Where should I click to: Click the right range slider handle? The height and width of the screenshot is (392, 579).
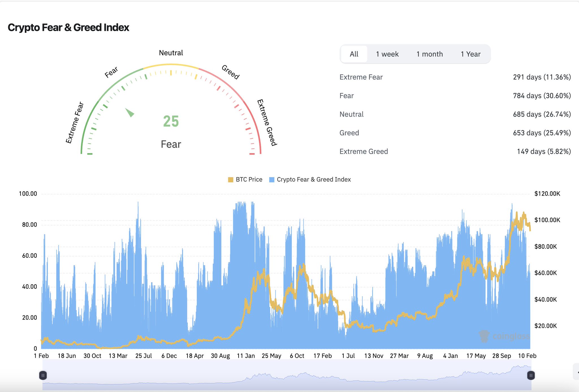[x=531, y=375]
